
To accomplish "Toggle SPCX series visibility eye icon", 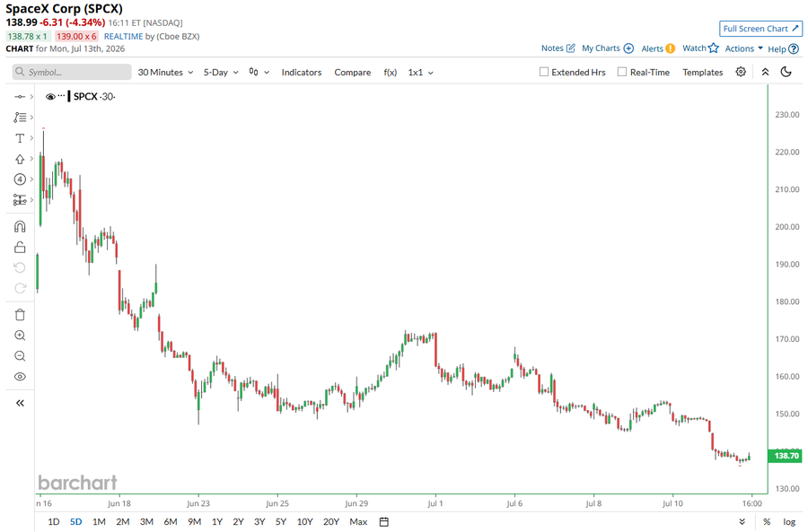I will (50, 96).
